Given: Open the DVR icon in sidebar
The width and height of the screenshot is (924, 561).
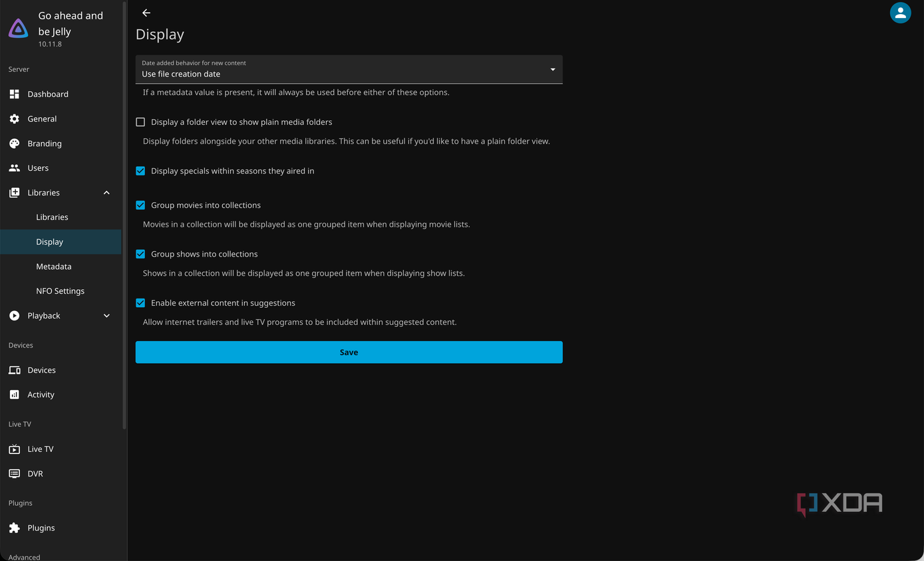Looking at the screenshot, I should [14, 474].
